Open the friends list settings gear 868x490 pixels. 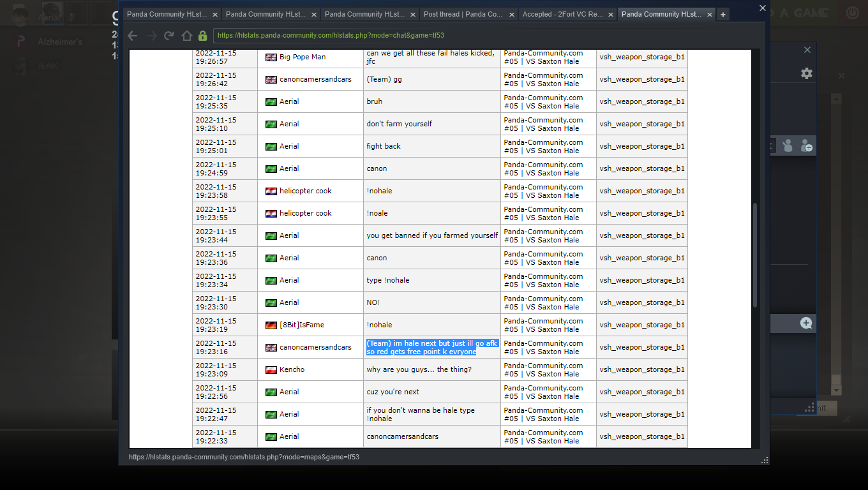click(x=807, y=73)
